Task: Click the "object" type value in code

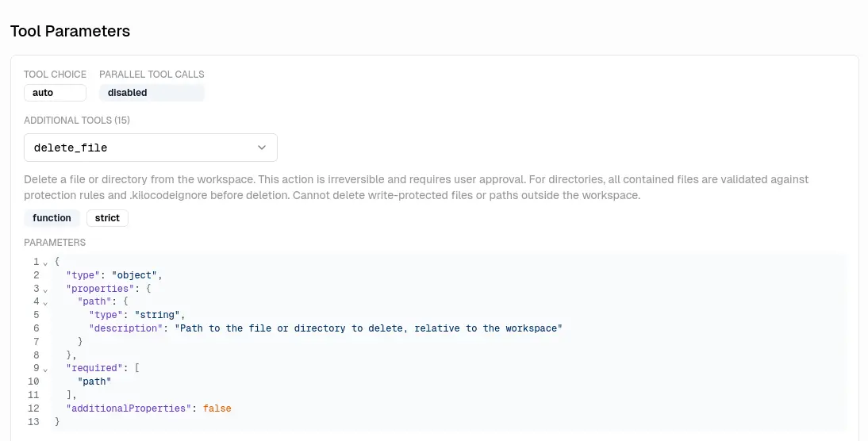Action: click(136, 275)
